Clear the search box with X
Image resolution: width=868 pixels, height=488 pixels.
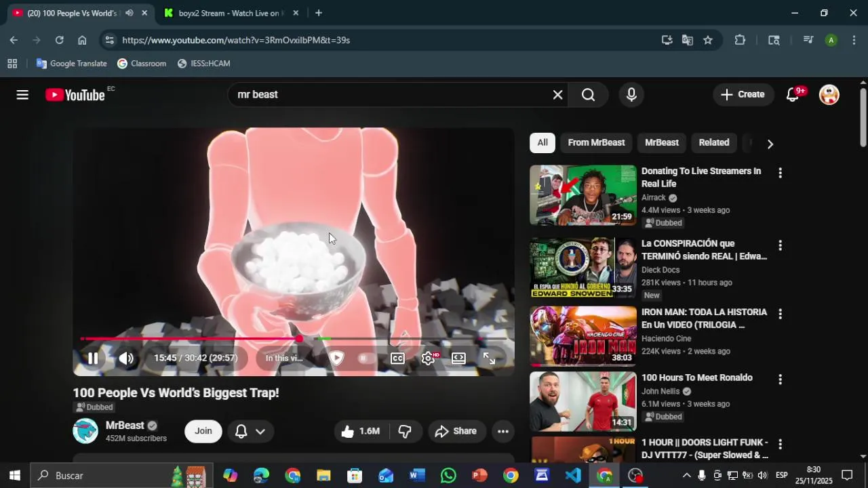[557, 95]
